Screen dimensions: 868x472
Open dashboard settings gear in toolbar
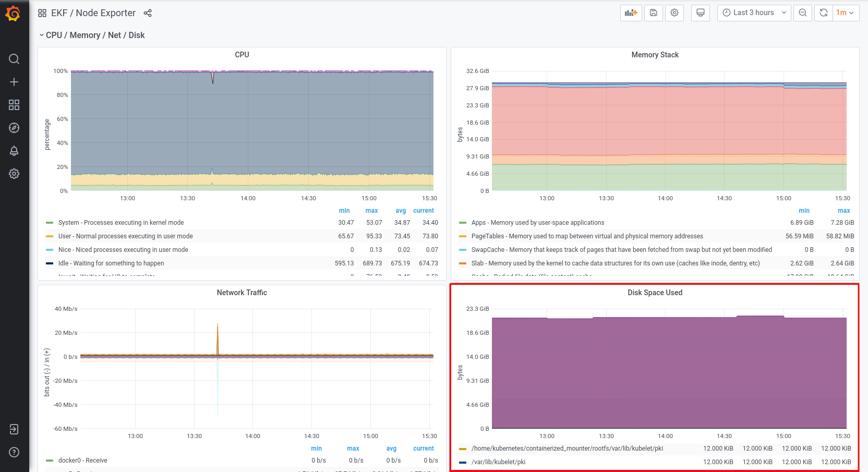[x=674, y=13]
